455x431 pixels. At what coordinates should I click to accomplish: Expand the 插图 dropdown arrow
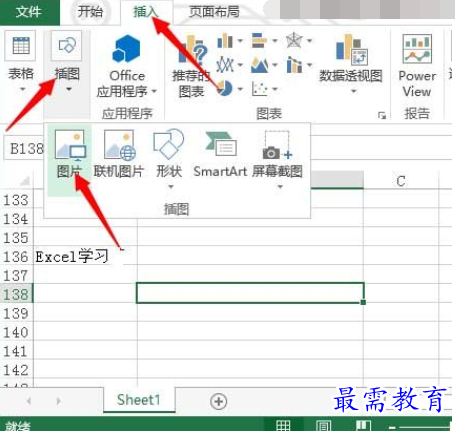[x=69, y=89]
